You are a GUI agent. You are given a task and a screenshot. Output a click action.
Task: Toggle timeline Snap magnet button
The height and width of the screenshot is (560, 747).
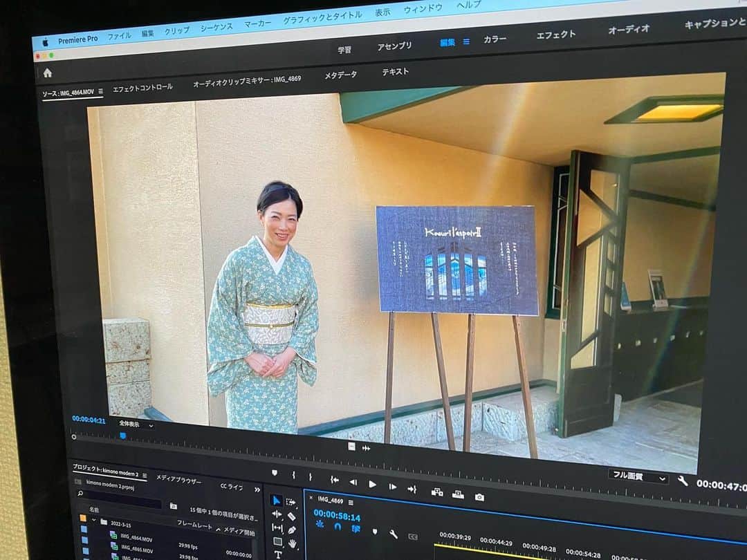point(338,526)
